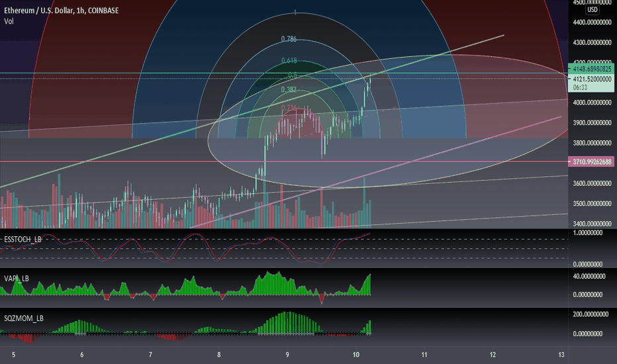Click the 4148.68980825 green price label
617x364 pixels.
[x=592, y=69]
